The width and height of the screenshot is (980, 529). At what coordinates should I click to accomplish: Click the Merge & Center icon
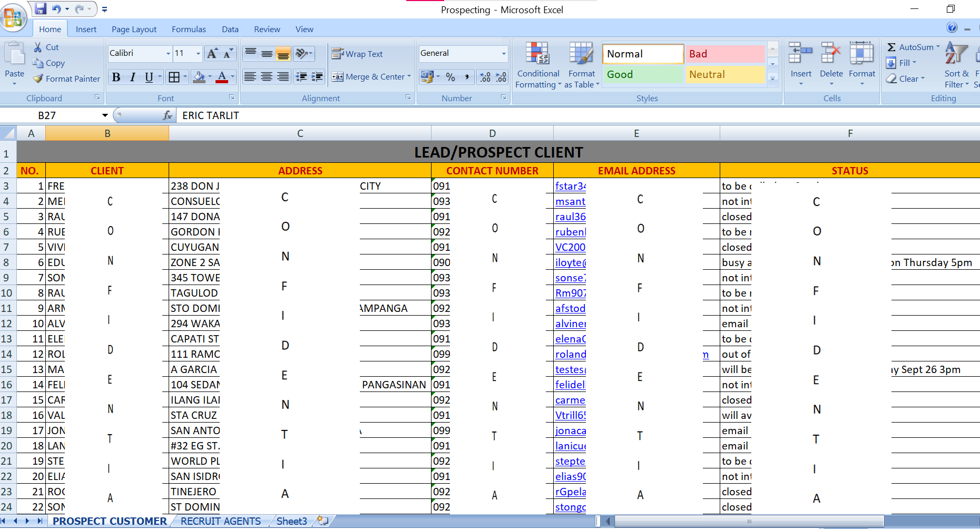[x=338, y=77]
